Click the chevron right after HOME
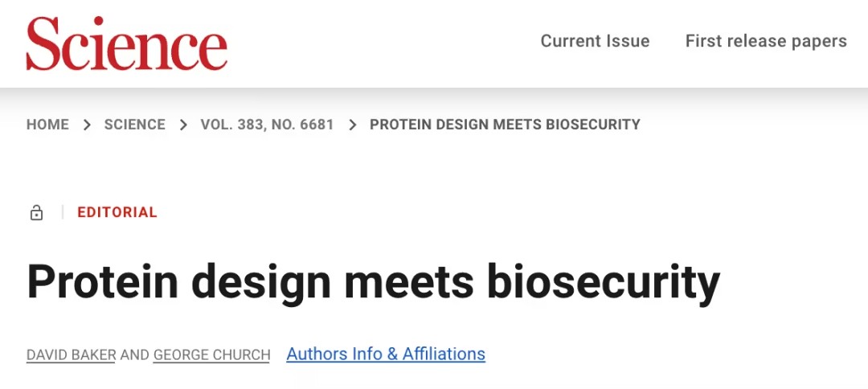The width and height of the screenshot is (868, 389). tap(87, 125)
